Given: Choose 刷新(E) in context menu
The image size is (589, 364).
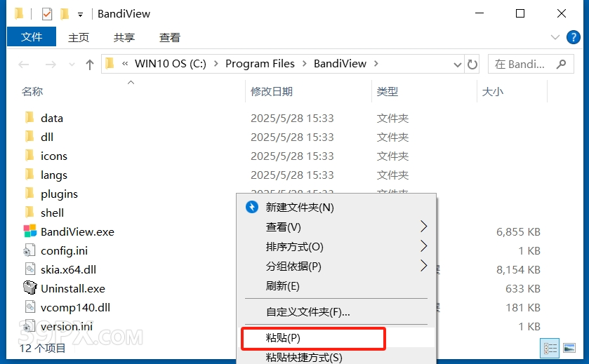Looking at the screenshot, I should pos(336,286).
